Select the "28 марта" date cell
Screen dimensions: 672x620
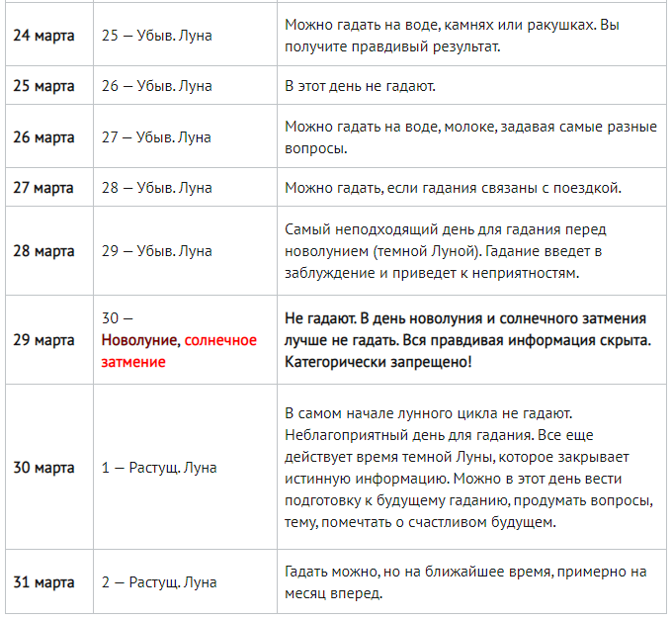point(43,250)
